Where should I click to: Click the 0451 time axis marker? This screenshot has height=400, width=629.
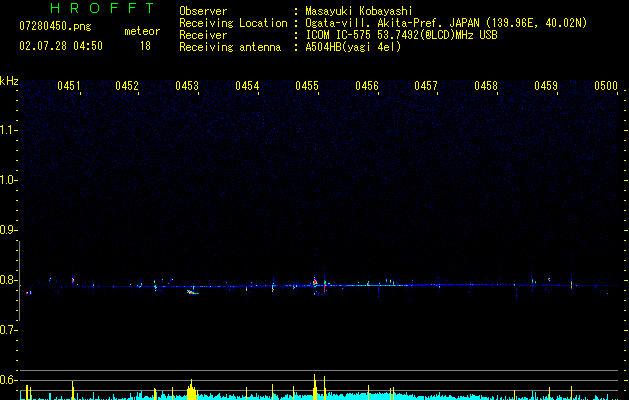(x=69, y=86)
